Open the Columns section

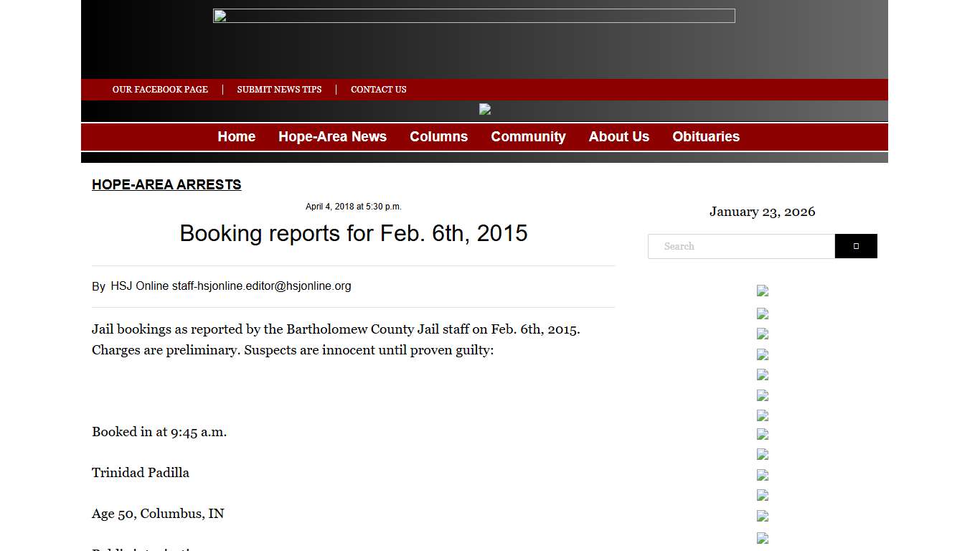[438, 136]
